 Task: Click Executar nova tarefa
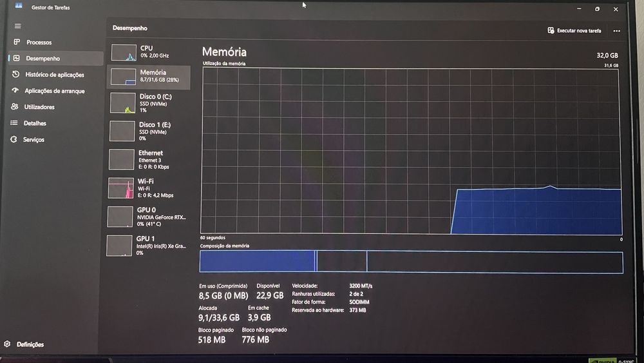point(574,30)
